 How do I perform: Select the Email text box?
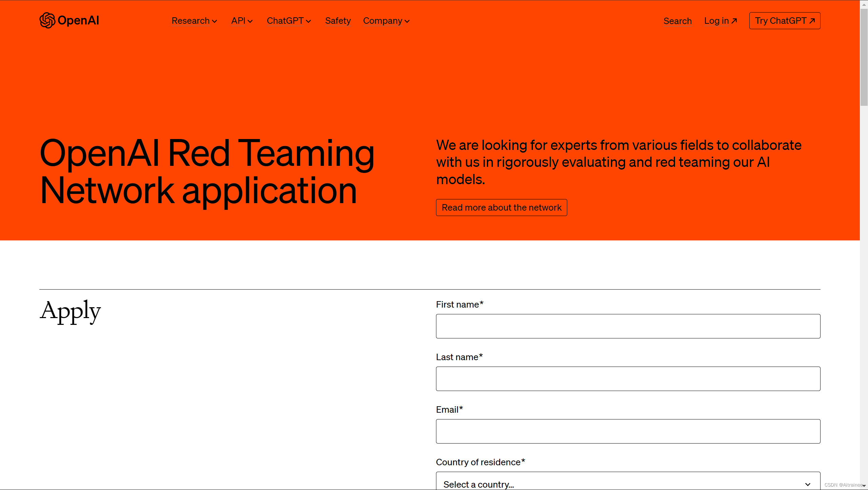pos(628,431)
